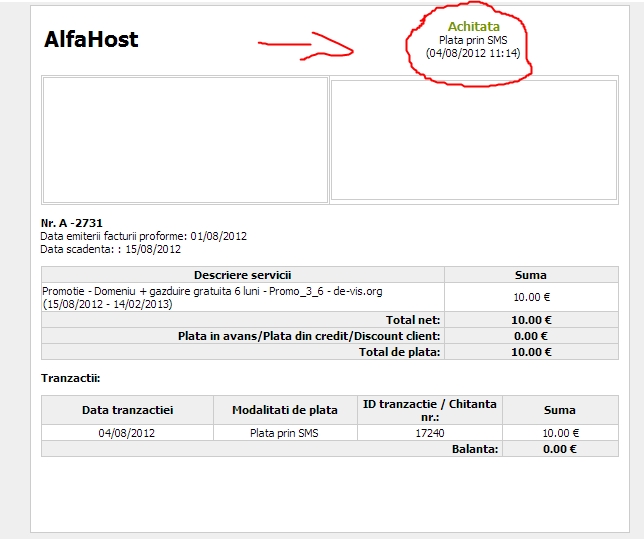Click the 0.00 € discount amount

[x=531, y=336]
